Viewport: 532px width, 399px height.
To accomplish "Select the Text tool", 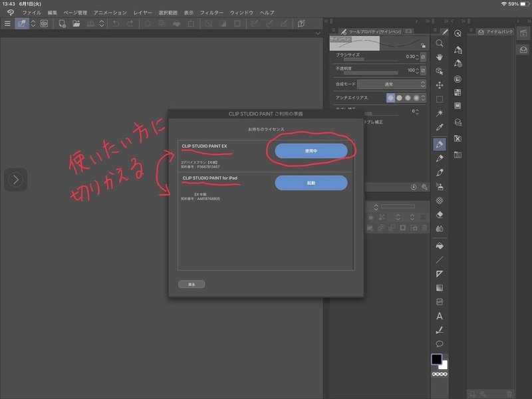I will pos(440,316).
